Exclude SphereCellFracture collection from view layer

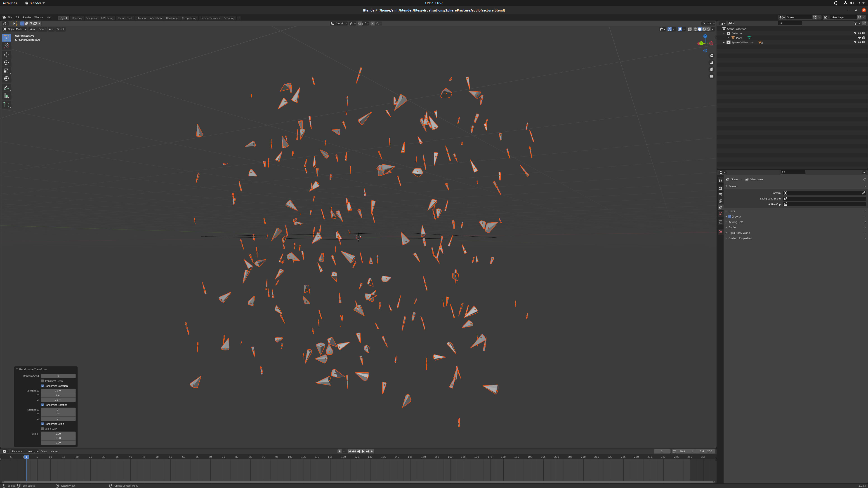pos(855,42)
